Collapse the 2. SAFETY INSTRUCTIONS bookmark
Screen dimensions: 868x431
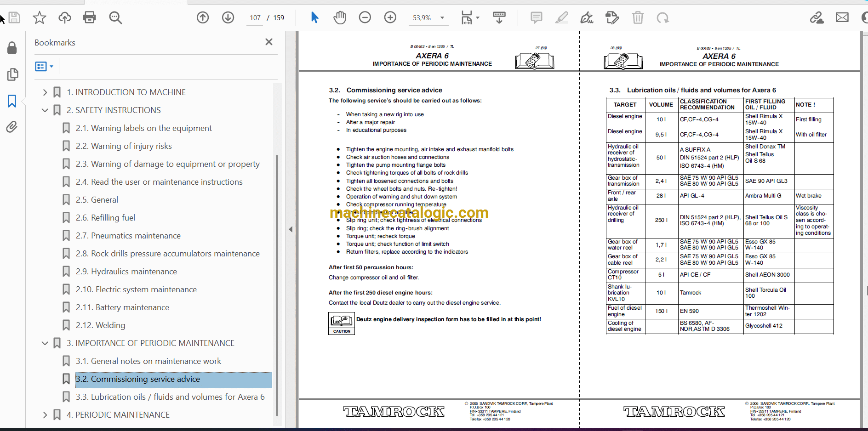point(45,110)
